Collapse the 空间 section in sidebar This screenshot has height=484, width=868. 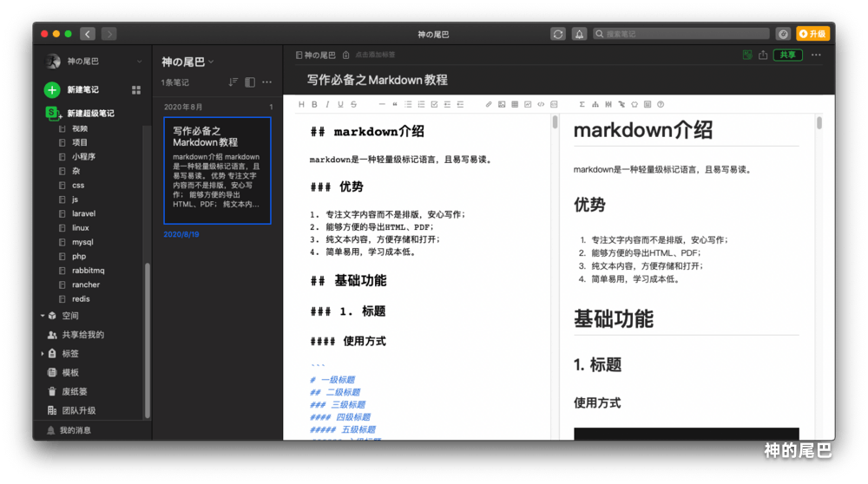click(x=43, y=316)
